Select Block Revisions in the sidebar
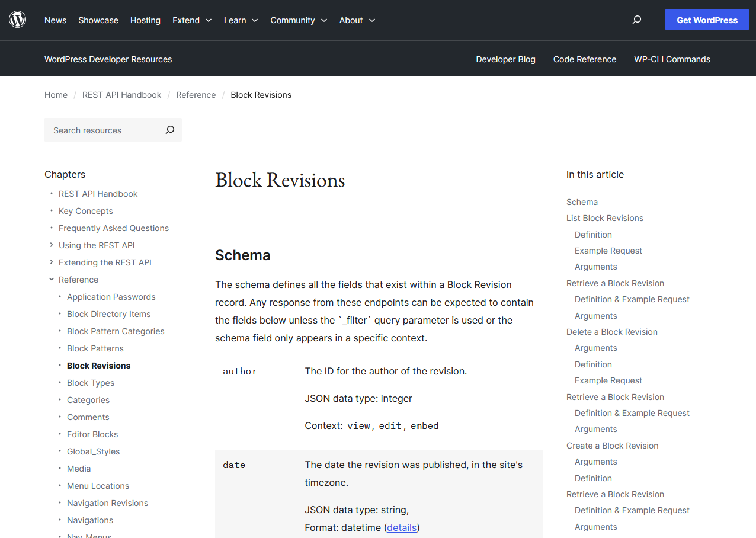The height and width of the screenshot is (538, 756). point(98,366)
